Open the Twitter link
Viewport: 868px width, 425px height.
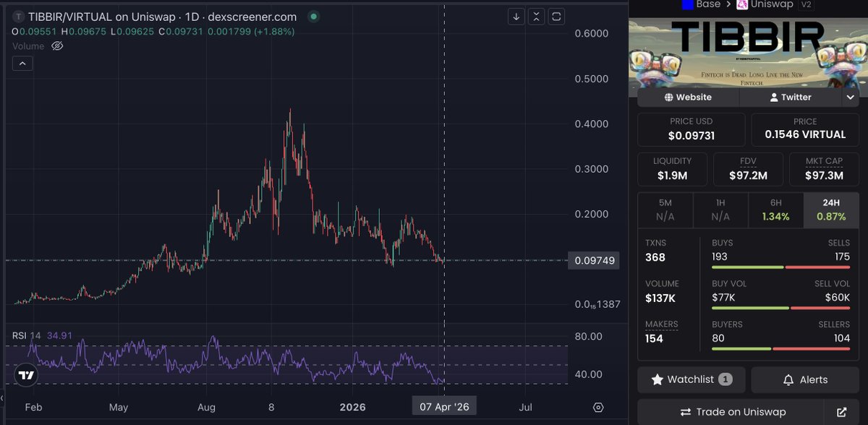(791, 97)
